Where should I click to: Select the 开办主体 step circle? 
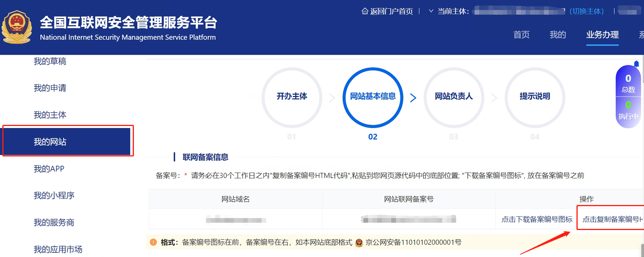(292, 97)
